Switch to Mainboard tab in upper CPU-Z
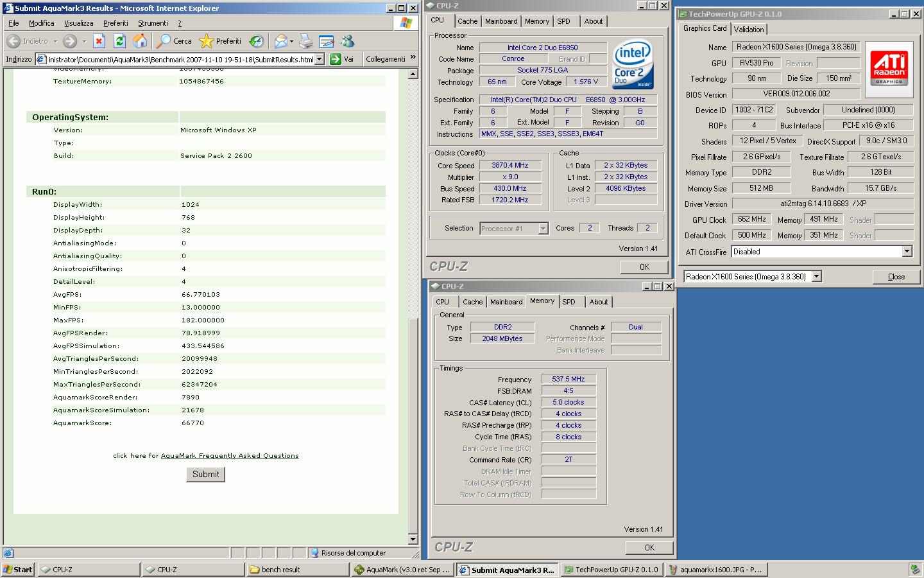 (x=501, y=21)
